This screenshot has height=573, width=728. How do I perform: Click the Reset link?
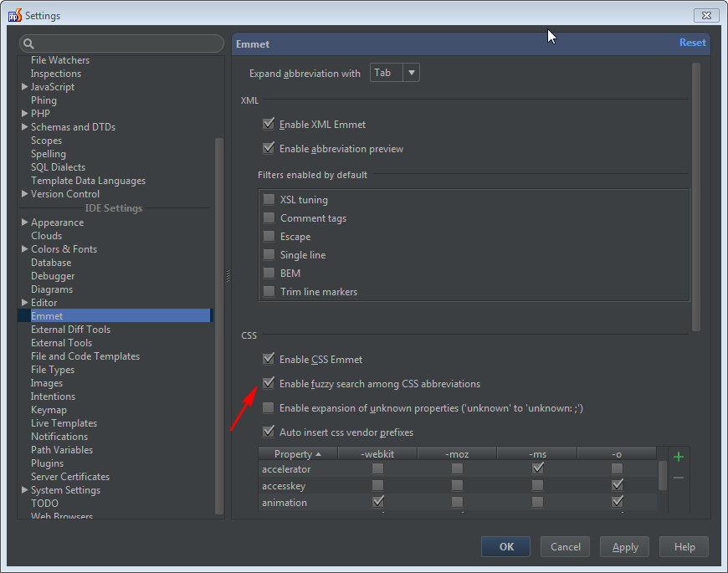(x=692, y=43)
